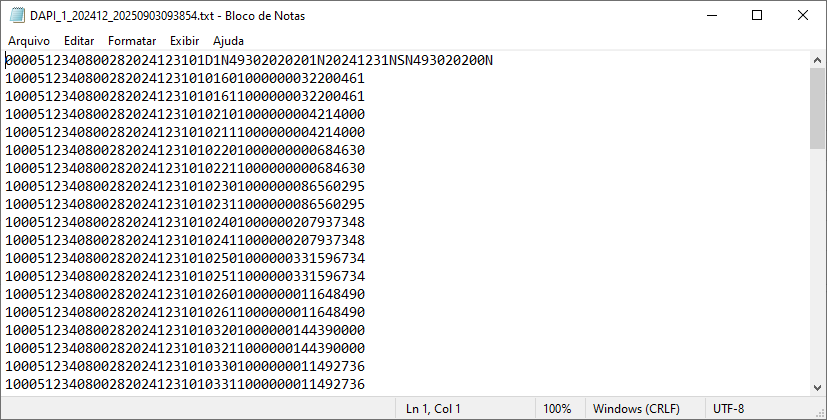Image resolution: width=827 pixels, height=420 pixels.
Task: Open the Editar menu
Action: pos(79,41)
